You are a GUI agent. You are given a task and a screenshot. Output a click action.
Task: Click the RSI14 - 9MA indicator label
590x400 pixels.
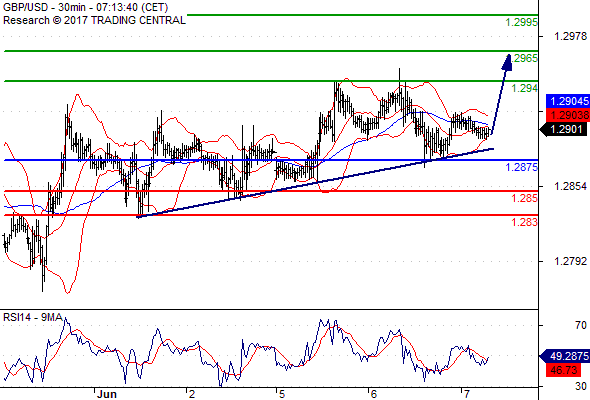[x=33, y=318]
